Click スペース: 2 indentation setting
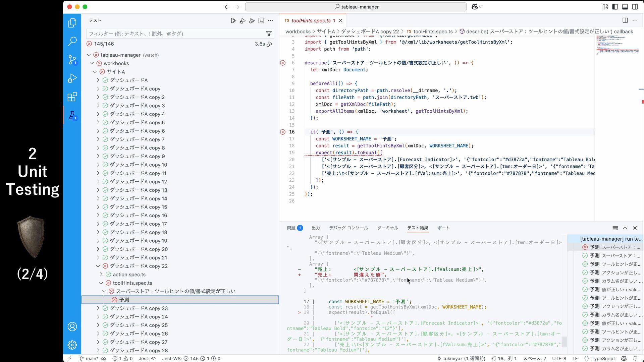The image size is (644, 362). pyautogui.click(x=535, y=358)
